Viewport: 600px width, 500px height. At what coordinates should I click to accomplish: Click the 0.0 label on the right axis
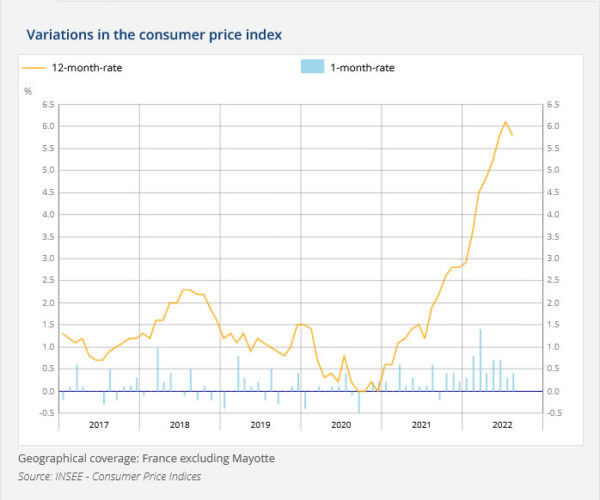(x=555, y=391)
